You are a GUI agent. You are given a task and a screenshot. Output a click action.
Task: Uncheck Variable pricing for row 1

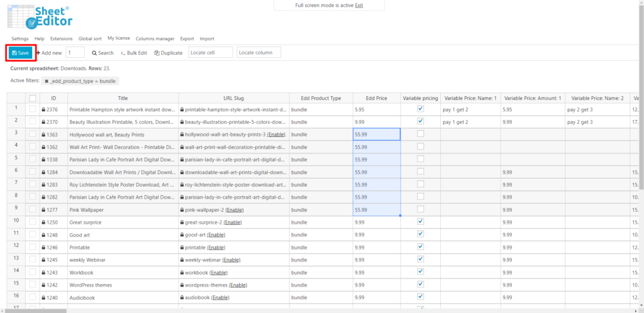pyautogui.click(x=420, y=109)
